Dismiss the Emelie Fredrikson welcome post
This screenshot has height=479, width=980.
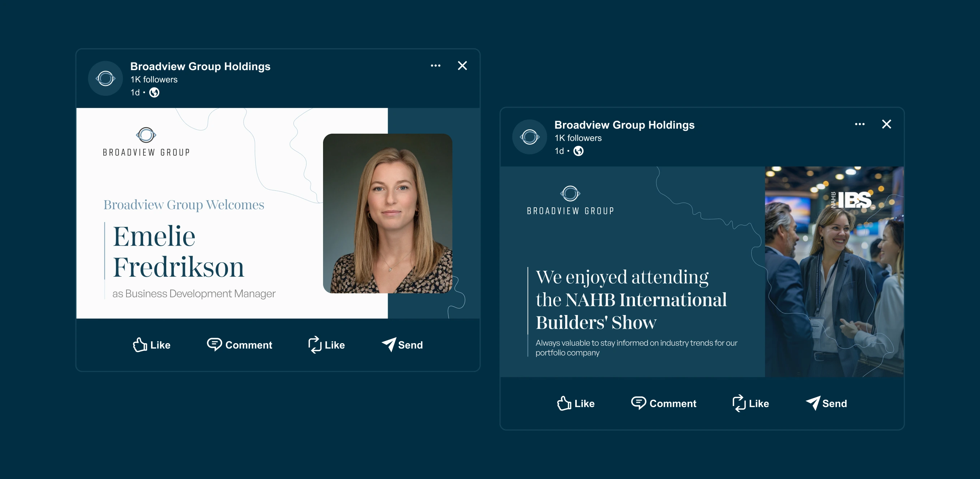[x=462, y=66]
